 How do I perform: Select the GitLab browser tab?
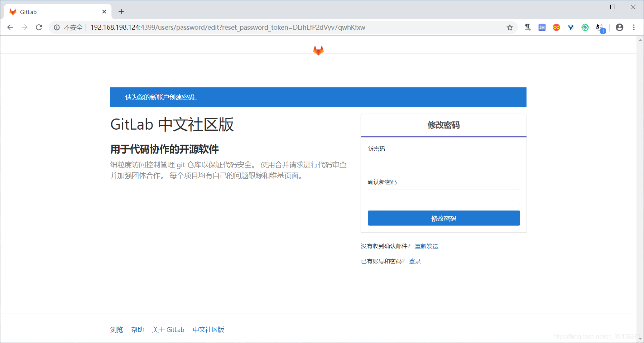tap(57, 12)
